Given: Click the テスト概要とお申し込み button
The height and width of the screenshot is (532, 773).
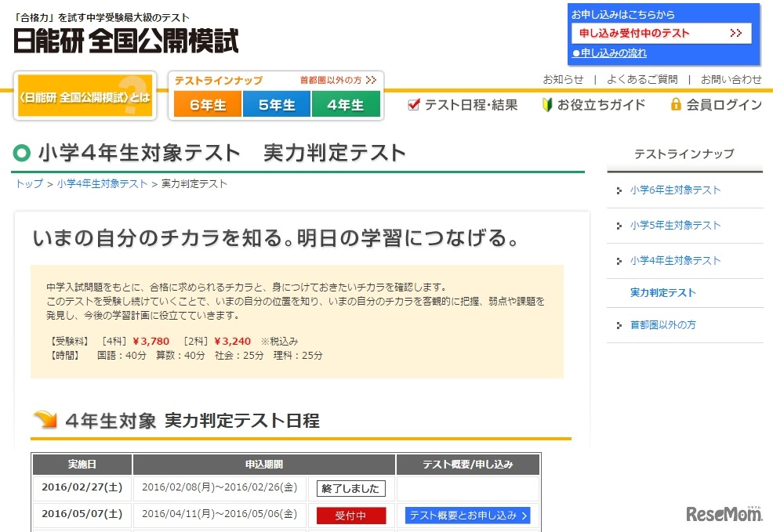Looking at the screenshot, I should coord(467,515).
